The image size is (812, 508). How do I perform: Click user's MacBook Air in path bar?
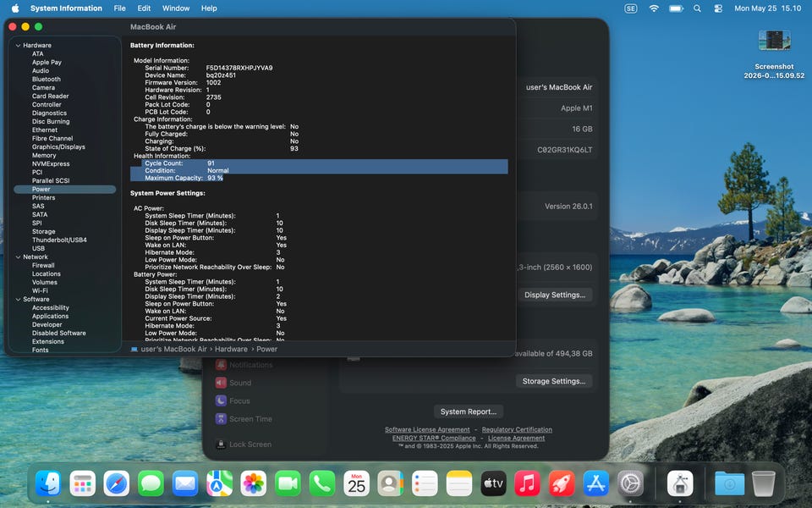(x=173, y=350)
